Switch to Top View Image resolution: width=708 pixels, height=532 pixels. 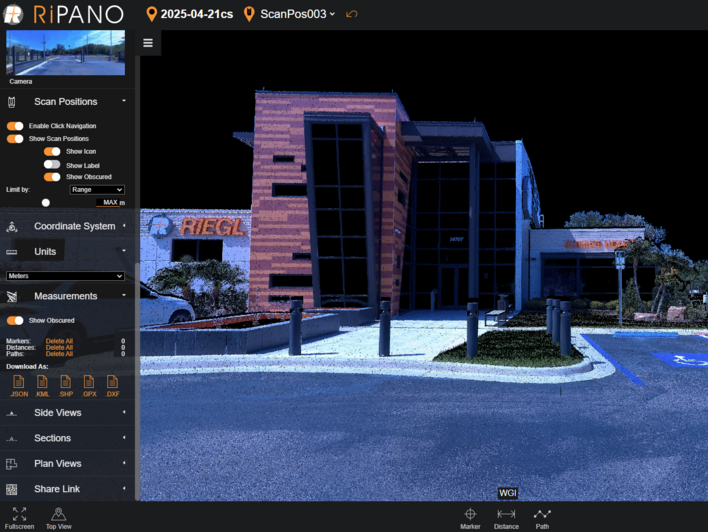coord(58,516)
